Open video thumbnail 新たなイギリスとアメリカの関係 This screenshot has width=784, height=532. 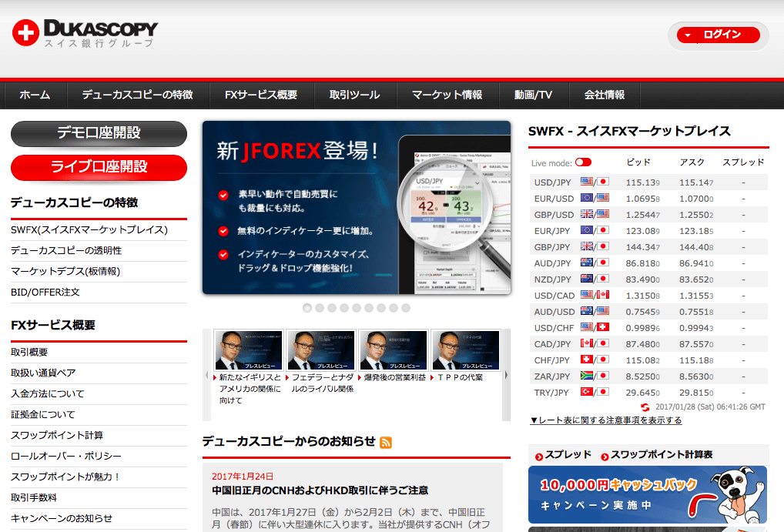point(249,350)
